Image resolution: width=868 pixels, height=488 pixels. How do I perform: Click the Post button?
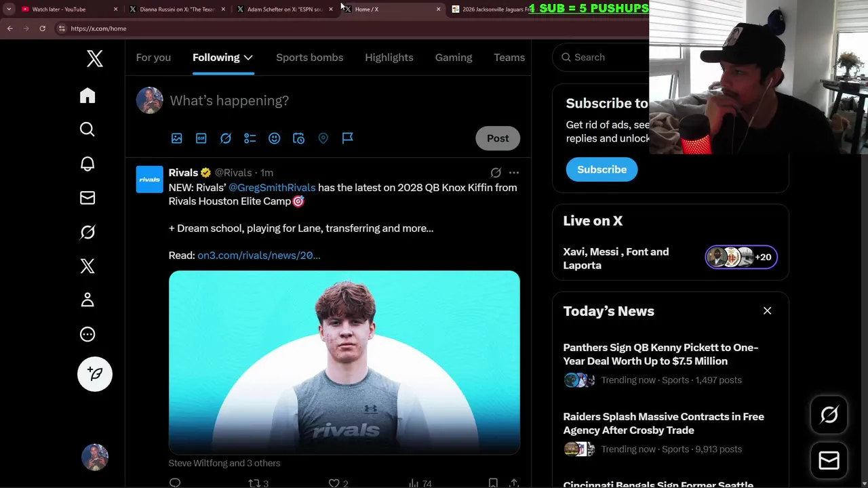(498, 138)
